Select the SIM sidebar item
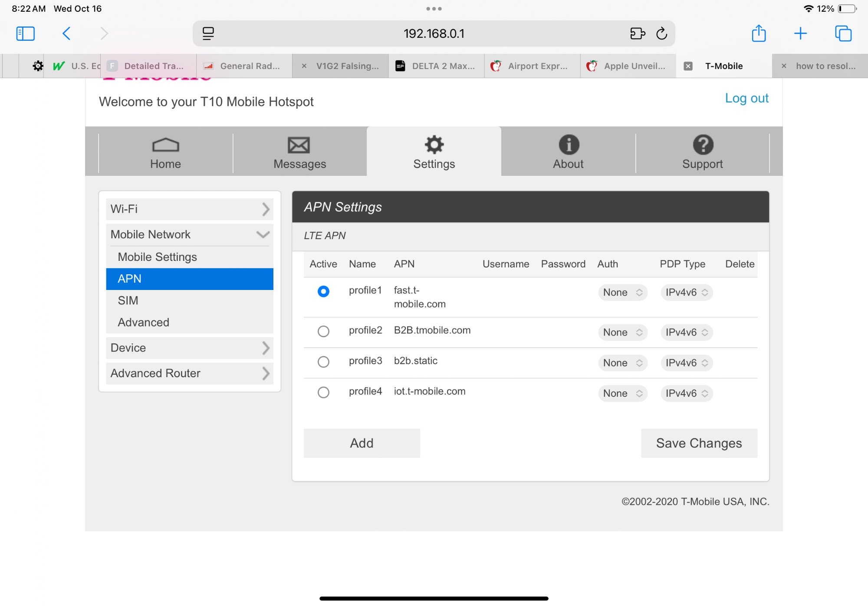The width and height of the screenshot is (868, 606). coord(128,300)
